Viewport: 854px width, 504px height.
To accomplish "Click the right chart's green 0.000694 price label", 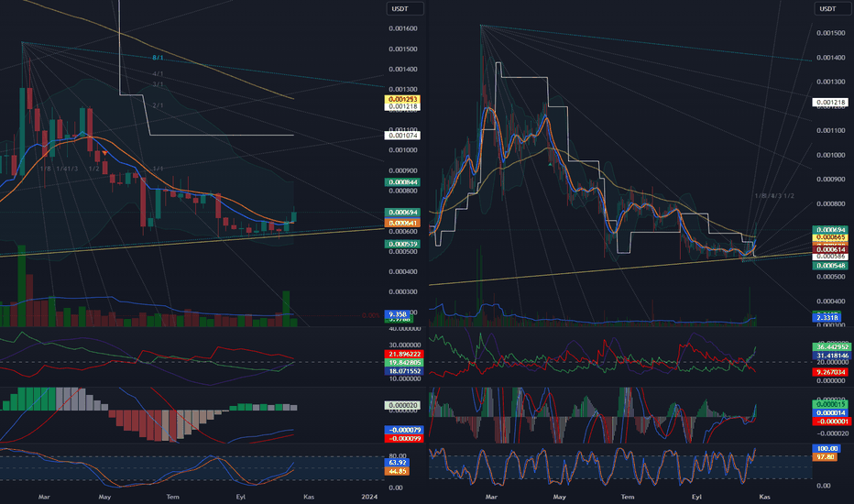I will pos(830,230).
